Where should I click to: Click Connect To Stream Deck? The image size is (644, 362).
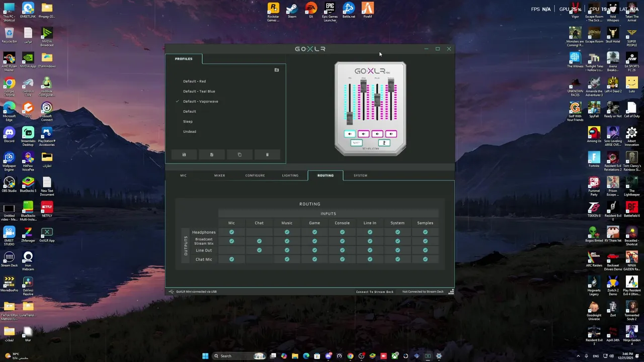375,292
